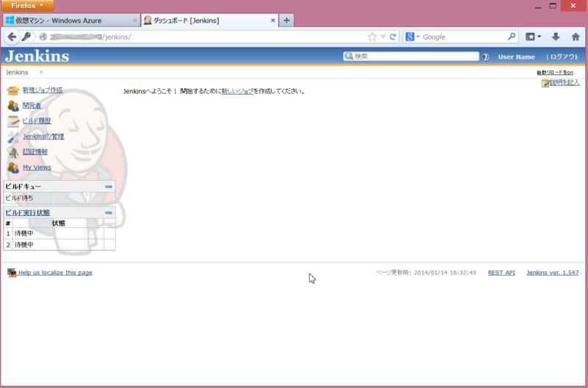Reload the page with refresh icon
Viewport: 588px width, 388px height.
pyautogui.click(x=392, y=37)
